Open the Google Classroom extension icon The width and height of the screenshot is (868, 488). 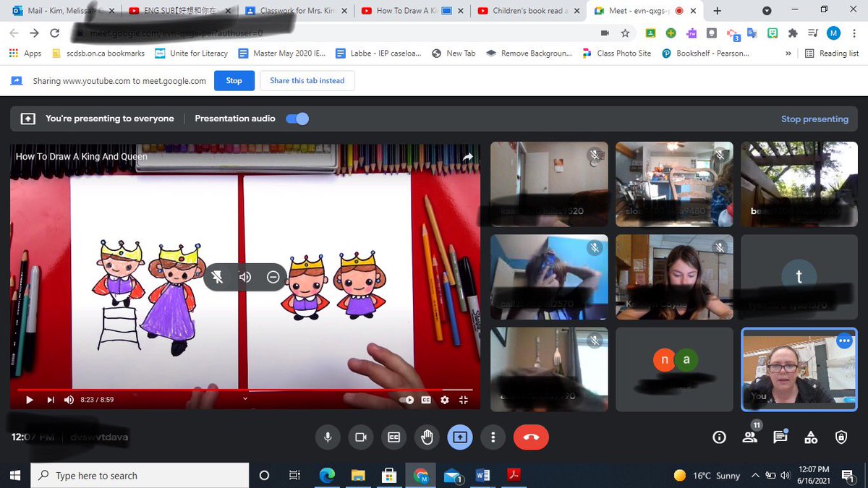[650, 33]
